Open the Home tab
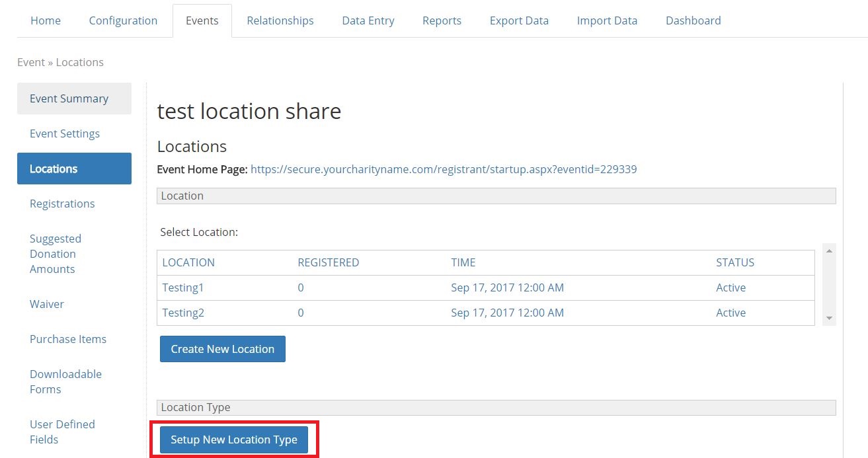Screen dimensions: 868x458 (46, 20)
